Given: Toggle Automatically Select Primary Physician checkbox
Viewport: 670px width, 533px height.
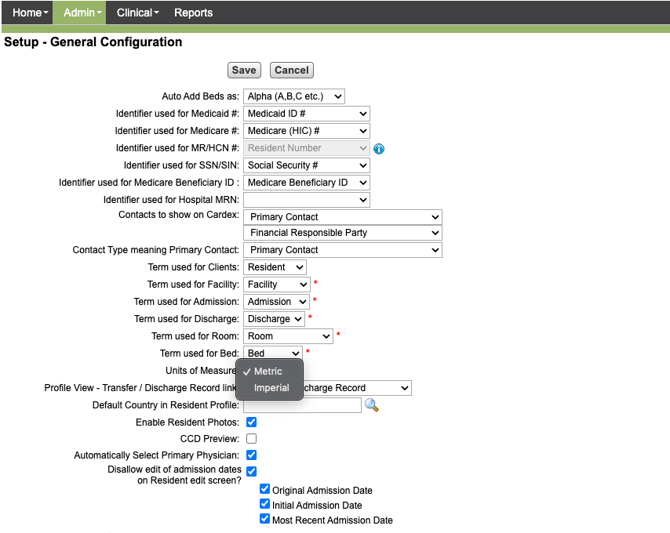Looking at the screenshot, I should click(x=251, y=455).
